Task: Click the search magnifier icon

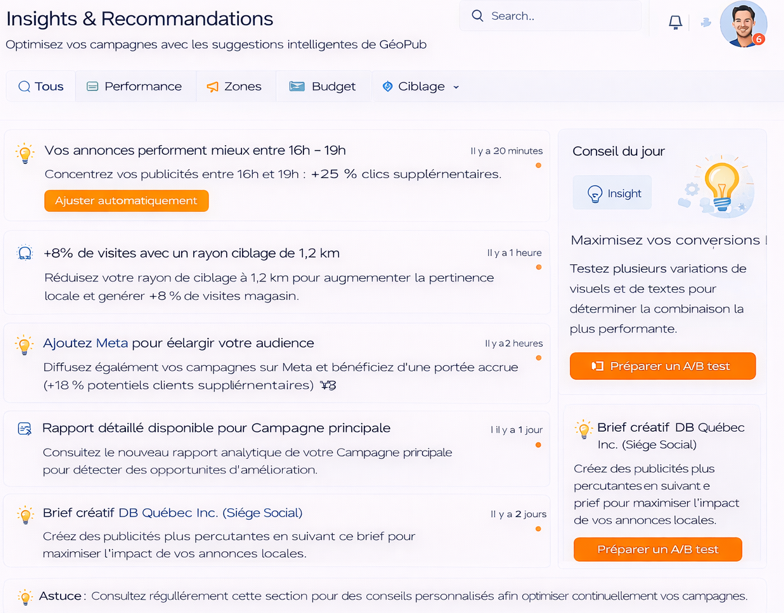Action: pyautogui.click(x=477, y=16)
